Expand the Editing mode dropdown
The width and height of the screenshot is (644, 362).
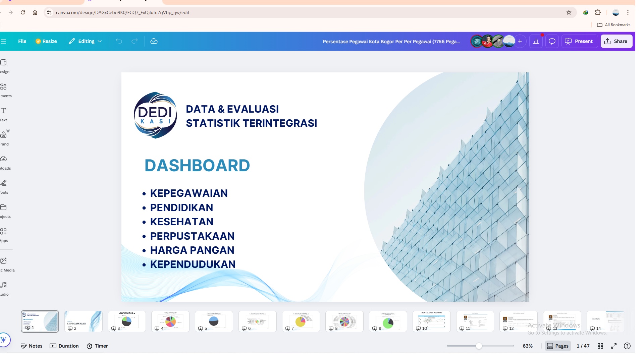85,41
